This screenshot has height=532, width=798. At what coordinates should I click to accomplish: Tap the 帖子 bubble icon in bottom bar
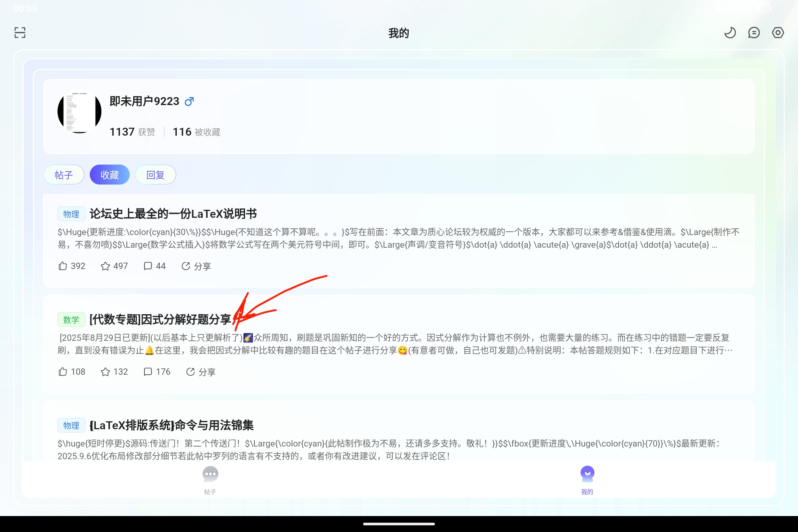[x=210, y=474]
